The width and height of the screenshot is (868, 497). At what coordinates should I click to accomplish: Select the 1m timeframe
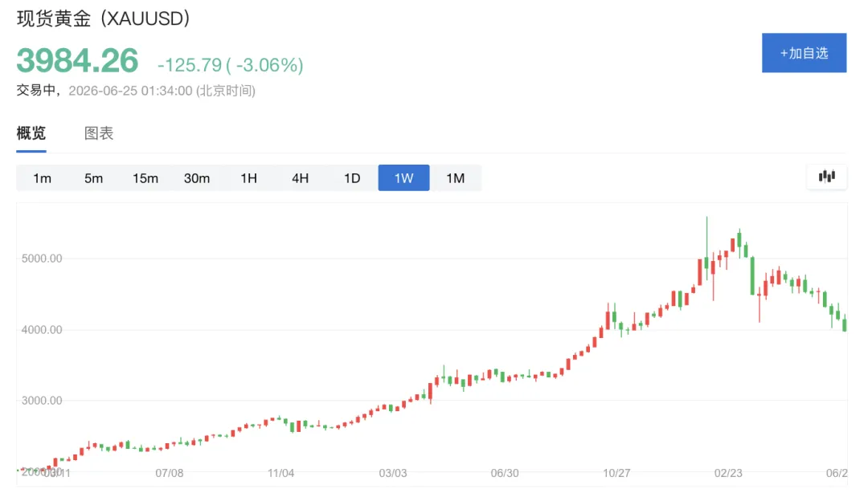point(42,178)
